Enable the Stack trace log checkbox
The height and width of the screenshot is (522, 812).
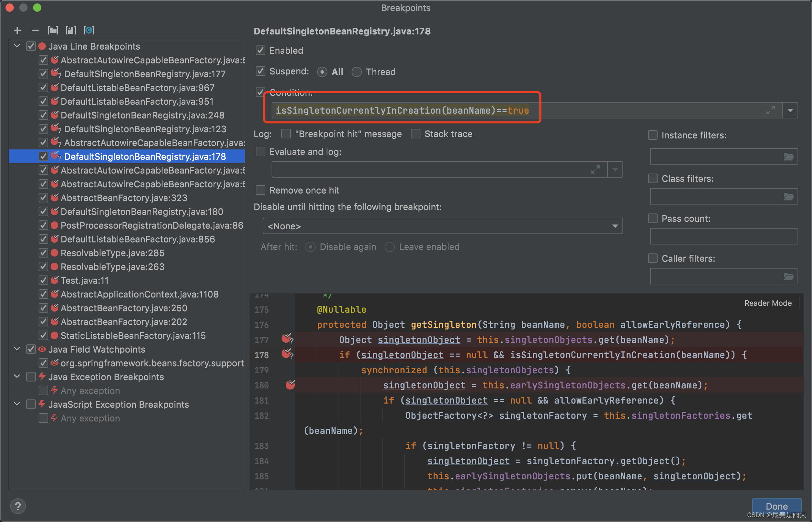click(416, 134)
